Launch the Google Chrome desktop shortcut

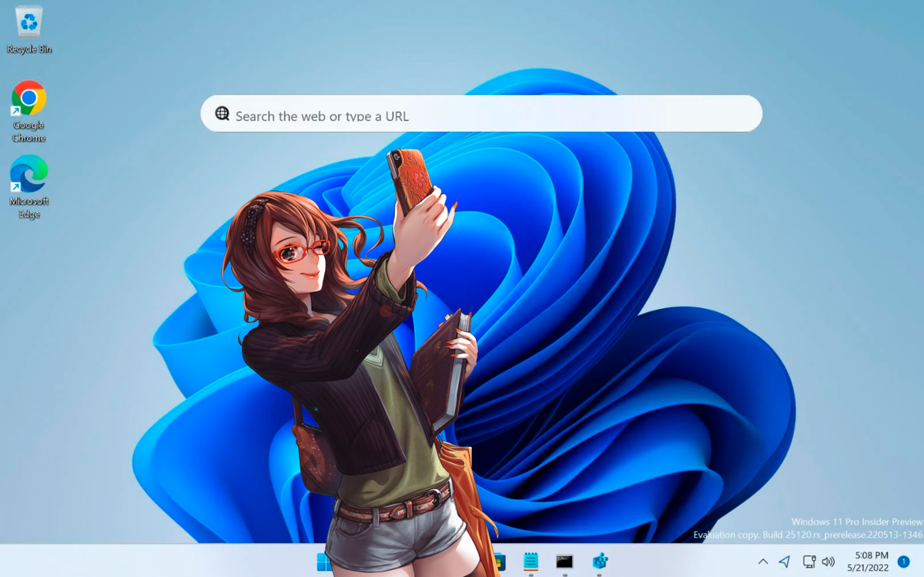click(29, 112)
